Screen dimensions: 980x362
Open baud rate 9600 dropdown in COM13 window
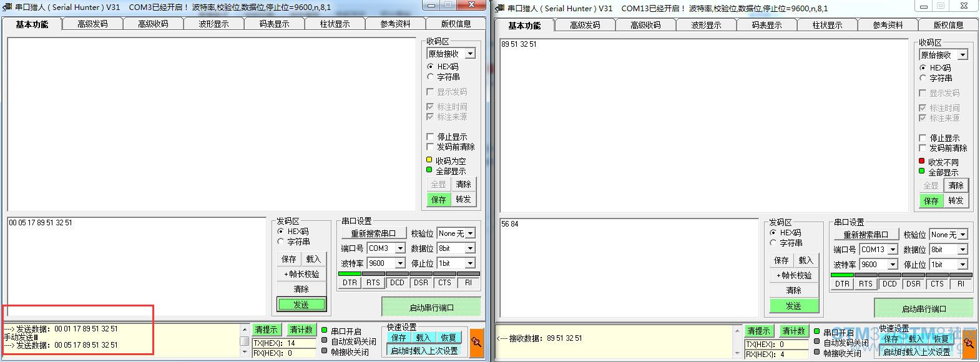[893, 265]
